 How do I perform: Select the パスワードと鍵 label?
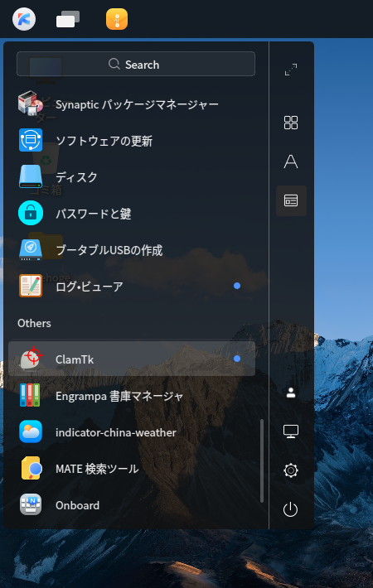94,214
